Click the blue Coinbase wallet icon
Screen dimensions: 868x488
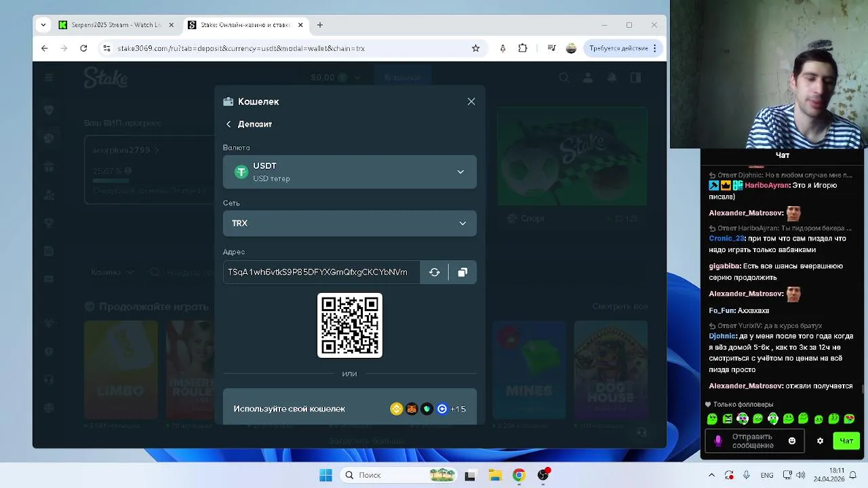[442, 409]
